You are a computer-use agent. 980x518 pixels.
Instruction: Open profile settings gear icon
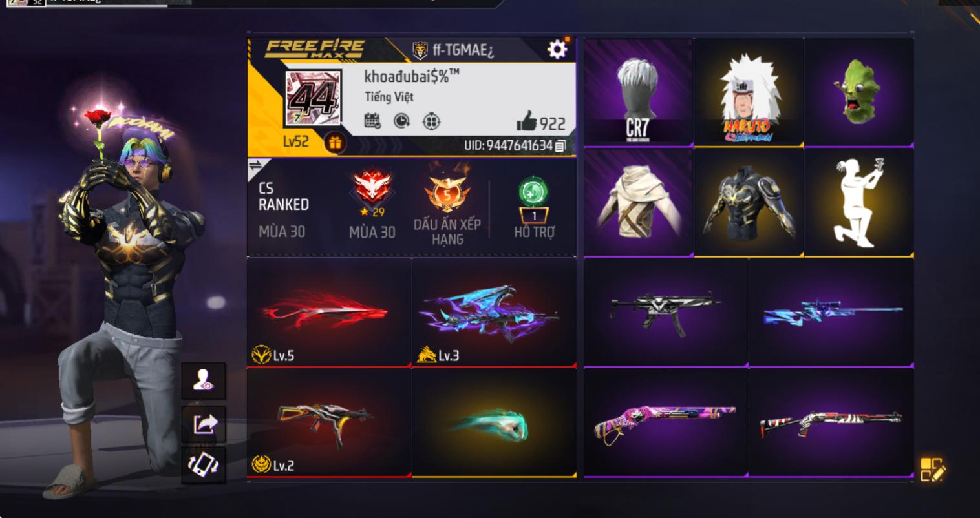pyautogui.click(x=557, y=49)
